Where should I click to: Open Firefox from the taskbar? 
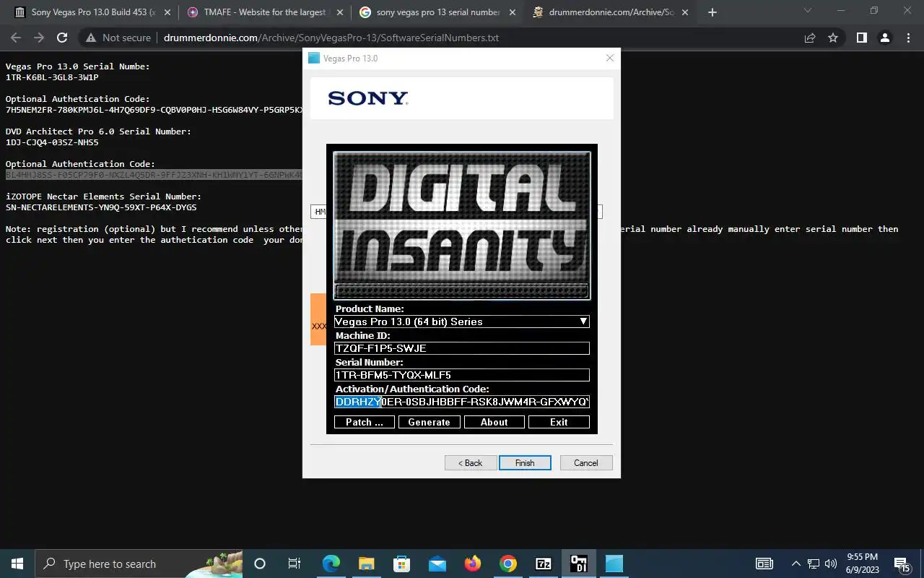[472, 564]
